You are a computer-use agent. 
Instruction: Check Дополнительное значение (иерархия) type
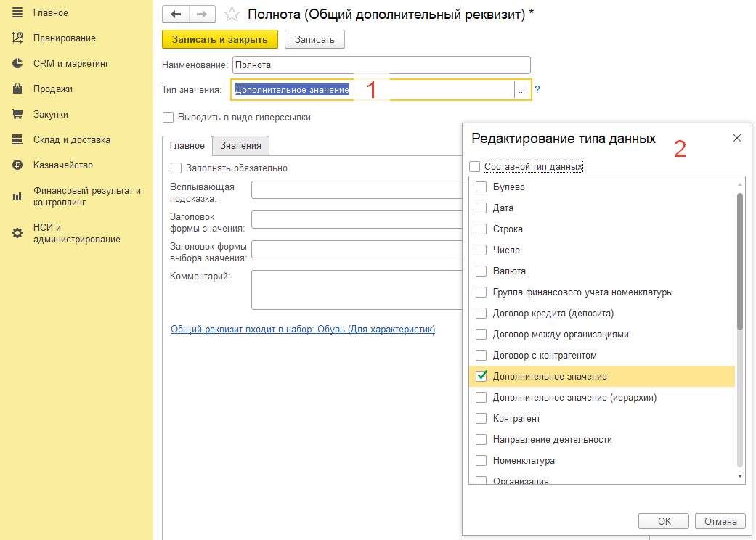[481, 398]
